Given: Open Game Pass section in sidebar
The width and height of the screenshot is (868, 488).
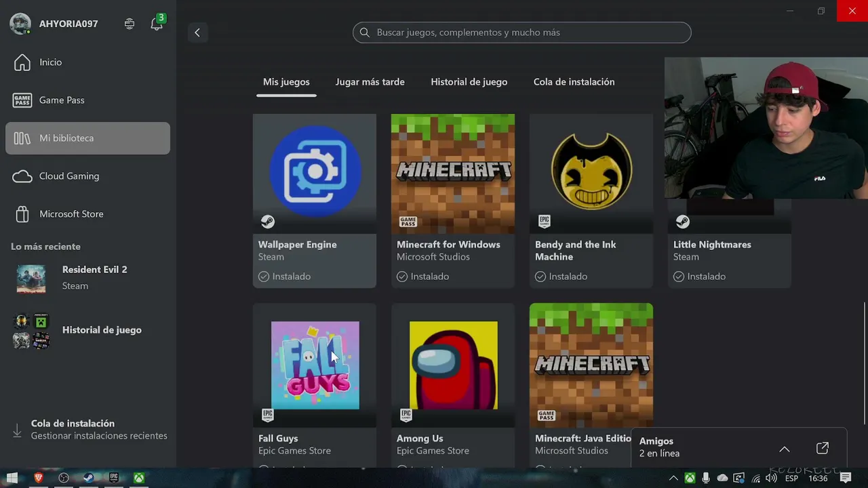Looking at the screenshot, I should coord(87,100).
